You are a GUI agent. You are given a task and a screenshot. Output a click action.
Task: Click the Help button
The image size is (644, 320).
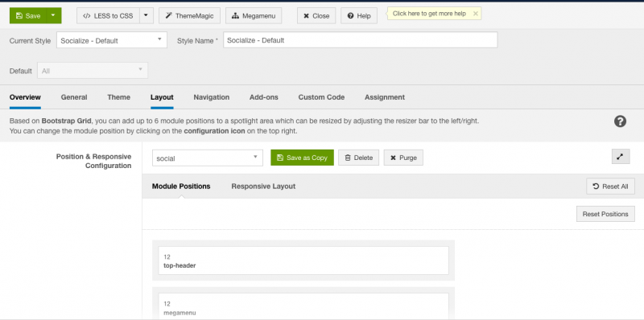(x=359, y=15)
